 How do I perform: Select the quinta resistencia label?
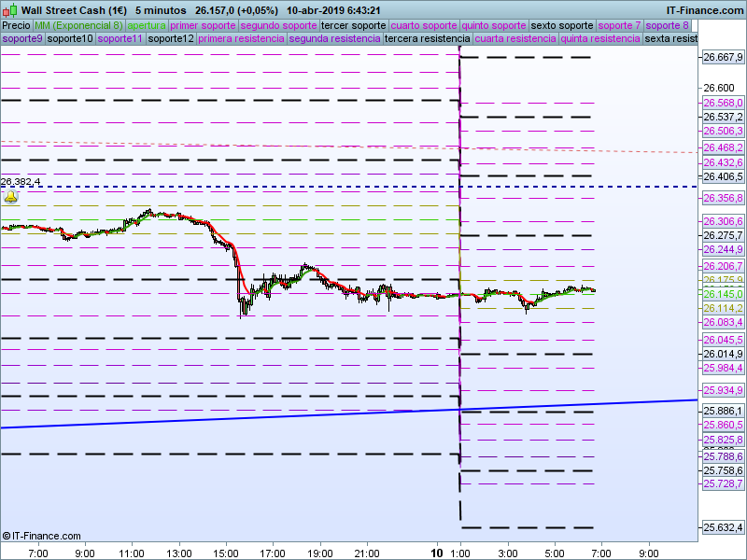pos(600,38)
